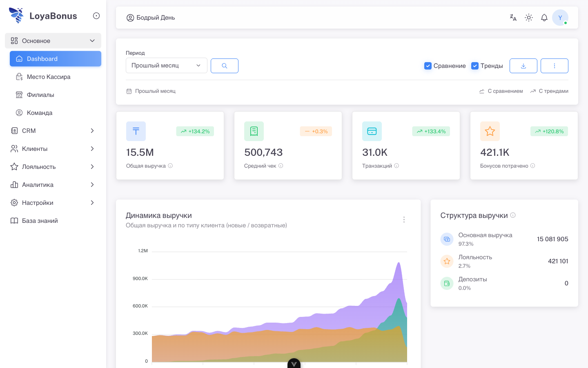Click the download report icon button

coord(523,66)
